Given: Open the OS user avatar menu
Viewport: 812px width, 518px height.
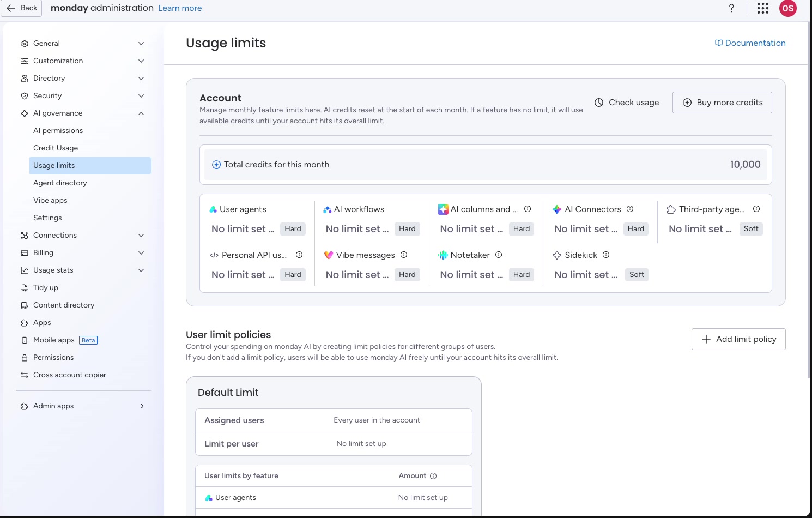Looking at the screenshot, I should point(788,8).
